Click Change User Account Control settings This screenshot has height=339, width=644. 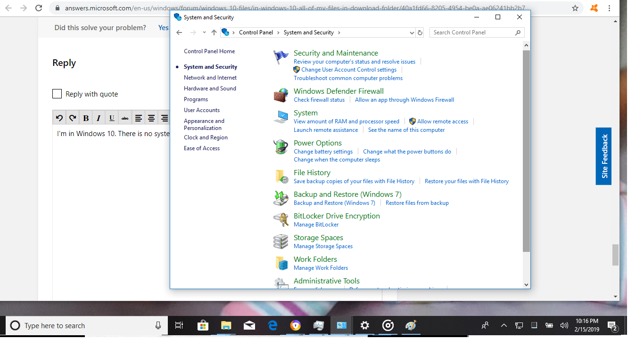click(349, 70)
